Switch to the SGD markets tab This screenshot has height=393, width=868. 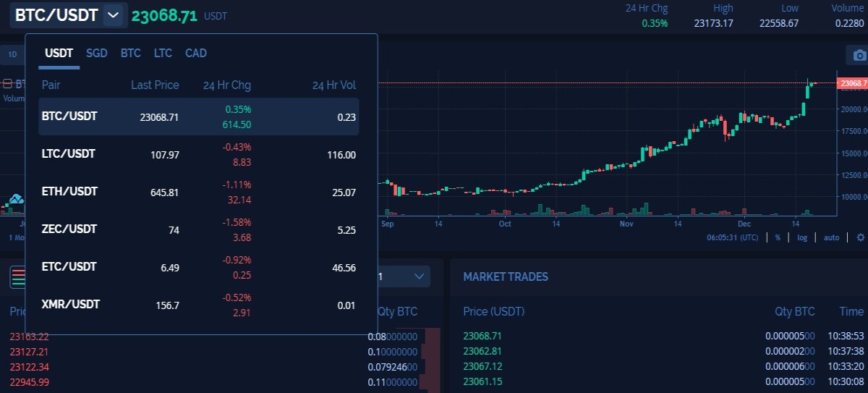(x=96, y=54)
